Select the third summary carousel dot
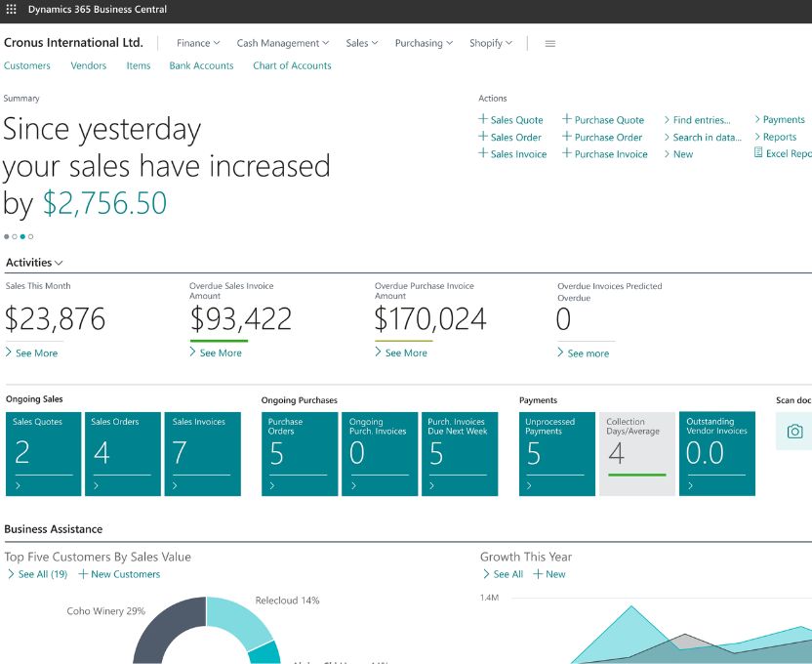This screenshot has height=664, width=812. (x=22, y=236)
